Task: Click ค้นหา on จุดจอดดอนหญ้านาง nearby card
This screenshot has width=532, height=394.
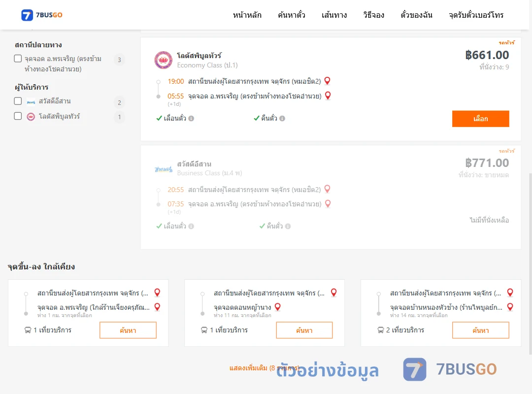Action: (x=304, y=330)
